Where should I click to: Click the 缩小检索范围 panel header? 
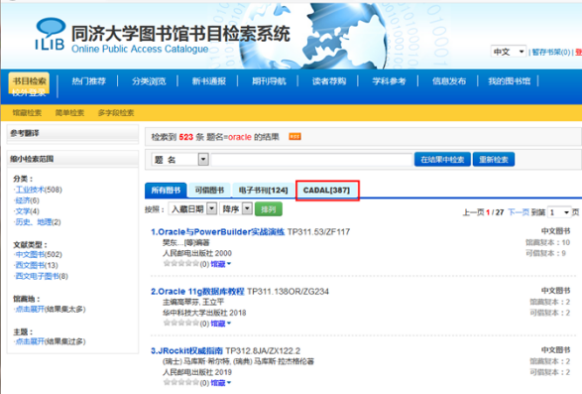coord(73,159)
